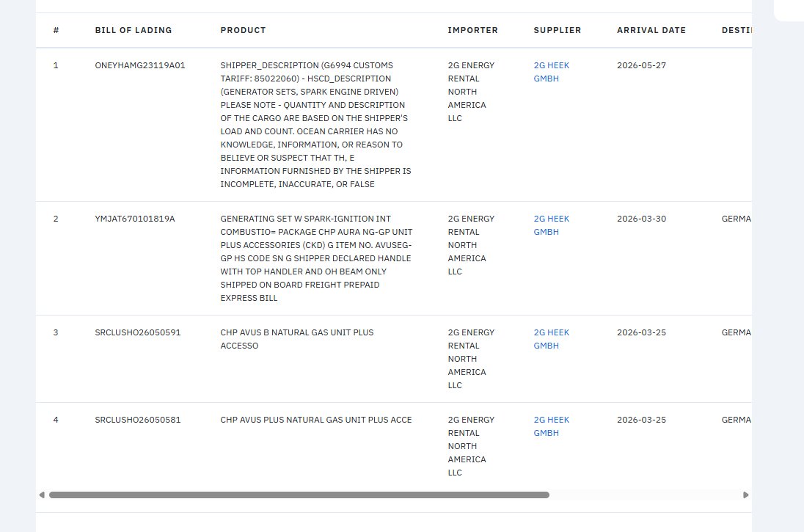Click the PRODUCT column header
Viewport: 804px width, 532px height.
point(243,30)
